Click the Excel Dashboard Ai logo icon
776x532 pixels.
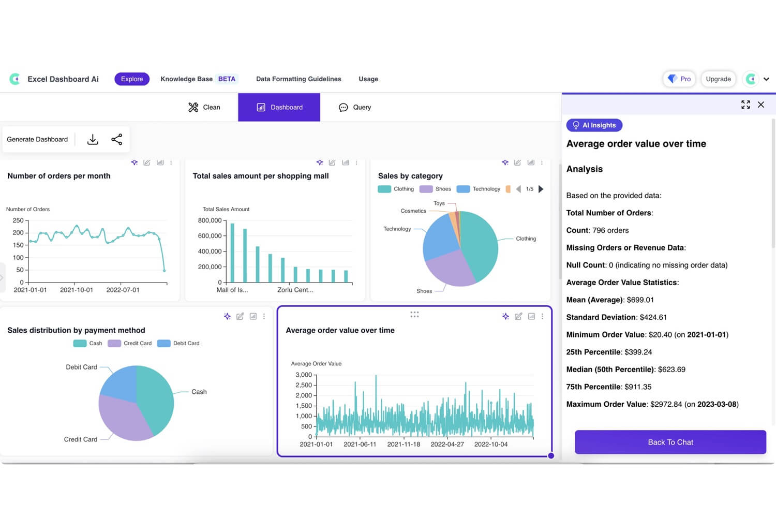coord(14,79)
